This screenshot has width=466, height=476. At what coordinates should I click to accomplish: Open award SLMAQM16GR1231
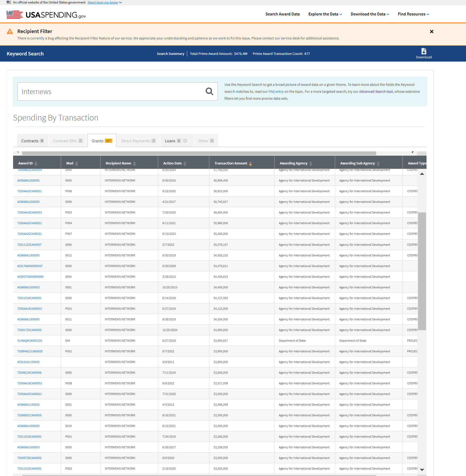tap(30, 341)
